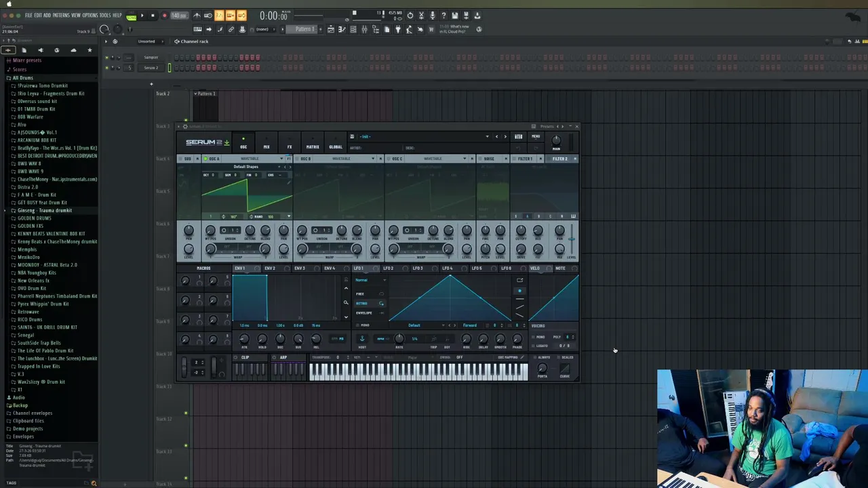The height and width of the screenshot is (488, 868).
Task: Select the Serum 2 channel button
Action: pyautogui.click(x=151, y=68)
